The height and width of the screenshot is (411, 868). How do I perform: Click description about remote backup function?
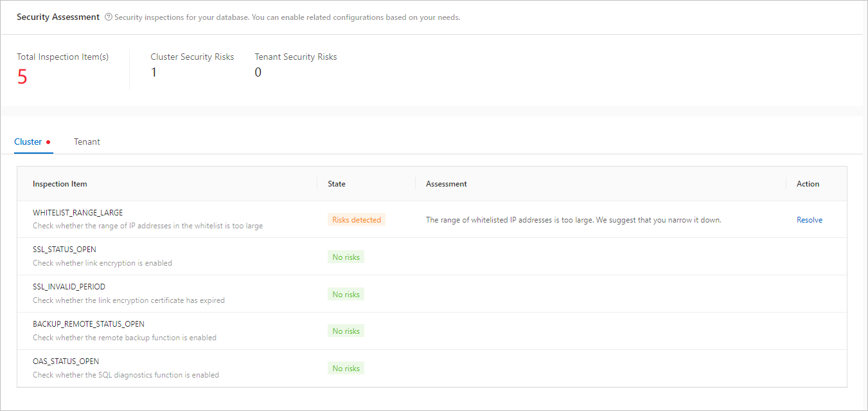(x=125, y=338)
